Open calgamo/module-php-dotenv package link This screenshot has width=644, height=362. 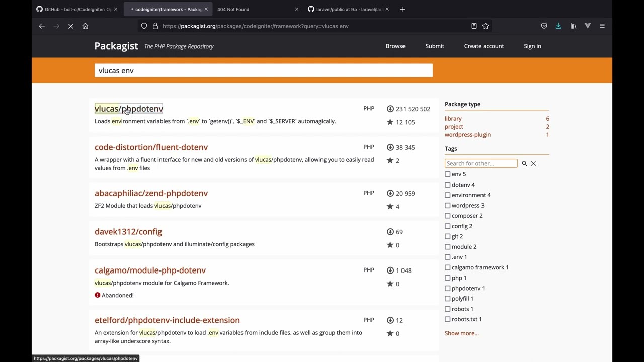click(150, 270)
